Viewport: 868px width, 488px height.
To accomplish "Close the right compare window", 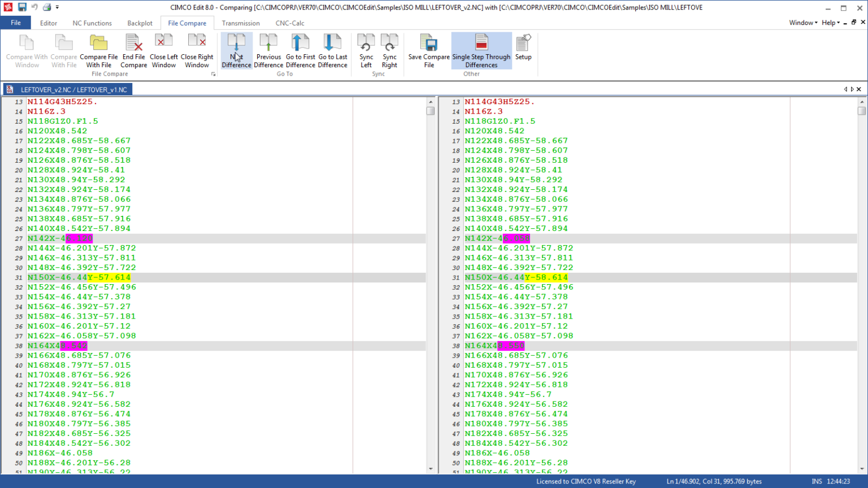I will point(197,51).
